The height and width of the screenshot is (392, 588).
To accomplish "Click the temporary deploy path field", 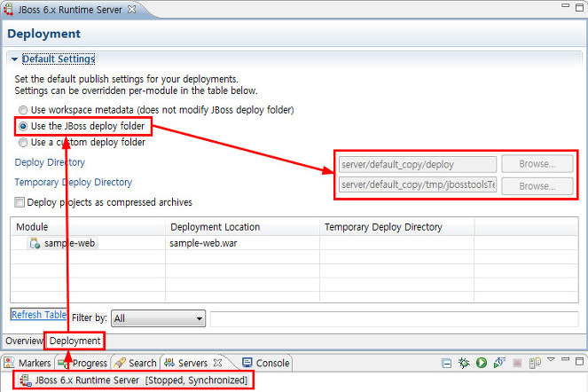I will pos(418,184).
